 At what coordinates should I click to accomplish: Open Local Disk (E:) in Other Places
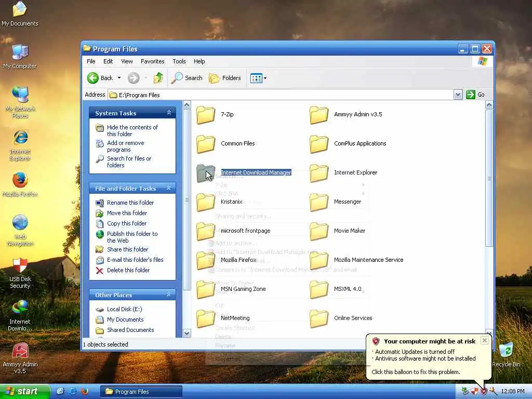[125, 309]
